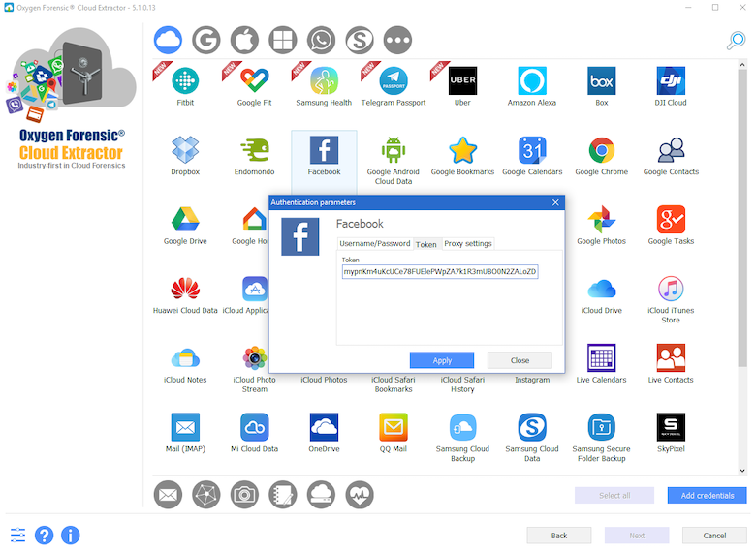Go Back to previous step
Viewport: 756px width, 552px height.
(559, 536)
